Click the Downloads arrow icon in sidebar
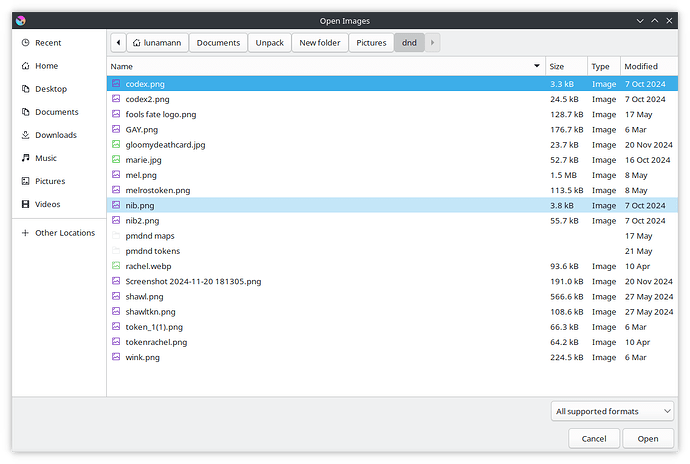Image resolution: width=690 pixels, height=464 pixels. (x=25, y=135)
